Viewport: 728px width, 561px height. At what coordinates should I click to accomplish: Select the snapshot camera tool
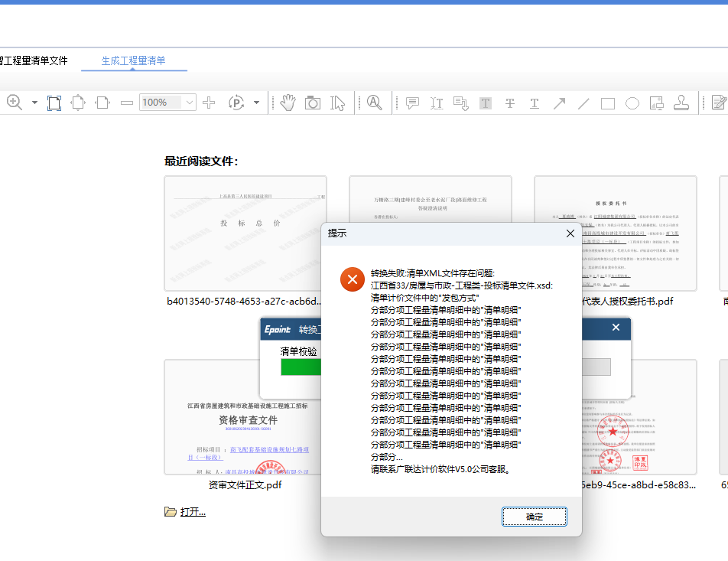point(313,103)
